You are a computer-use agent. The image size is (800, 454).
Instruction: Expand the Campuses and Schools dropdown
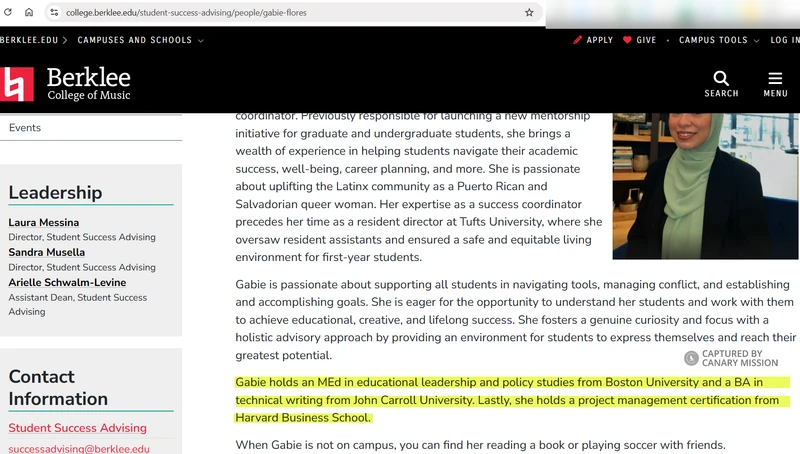140,40
